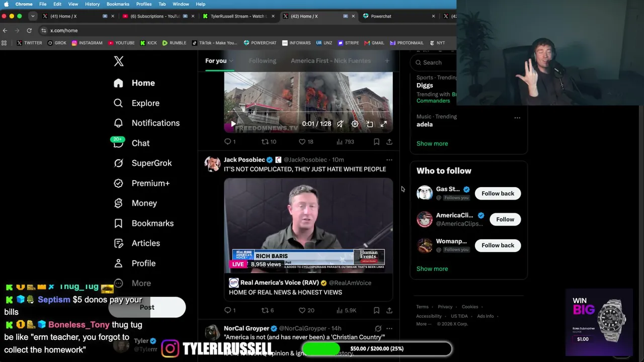Open the Bookmarks sidebar icon

[x=118, y=223]
